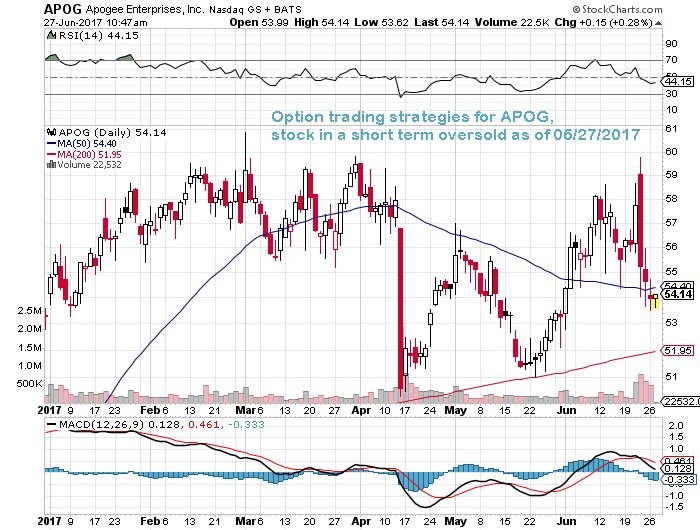Screen dimensions: 700x530
Task: Click the Open 53.99 value
Action: [259, 22]
